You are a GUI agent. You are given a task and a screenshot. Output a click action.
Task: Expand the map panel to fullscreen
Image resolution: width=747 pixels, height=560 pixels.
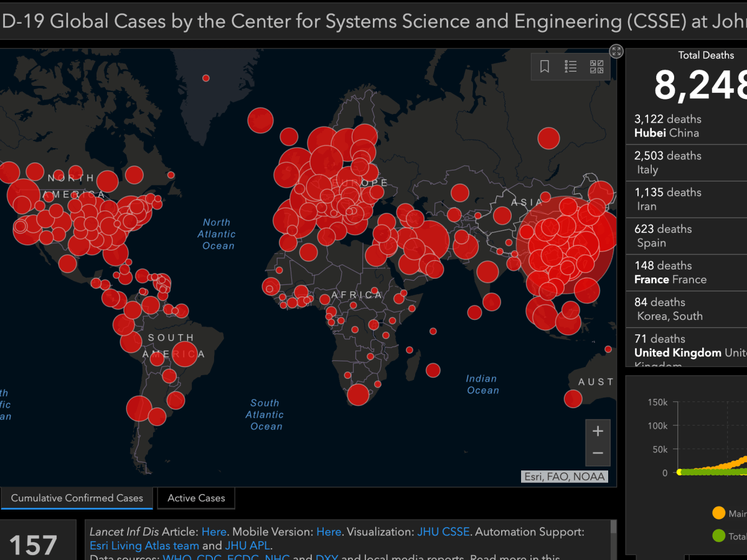616,52
